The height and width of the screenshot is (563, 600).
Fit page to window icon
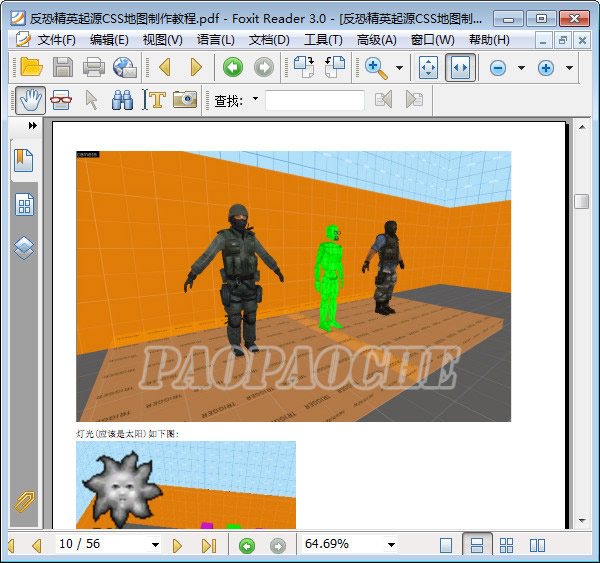pos(428,68)
